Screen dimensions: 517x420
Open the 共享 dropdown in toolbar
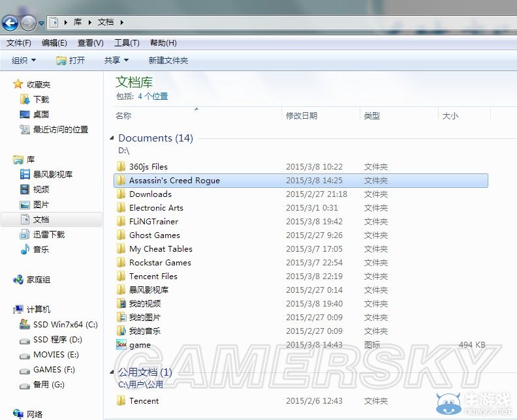[x=116, y=60]
